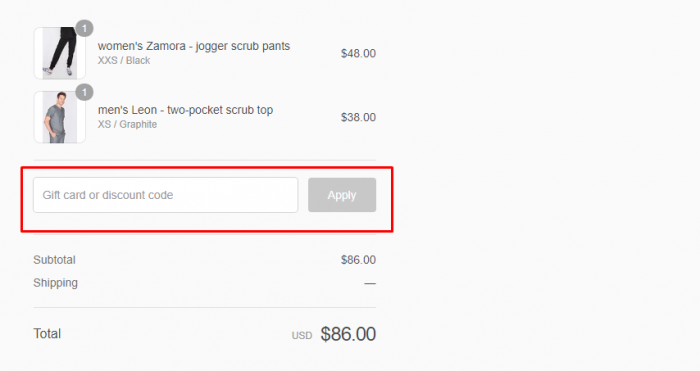Click the $86.00 subtotal amount
The image size is (700, 371).
click(358, 260)
